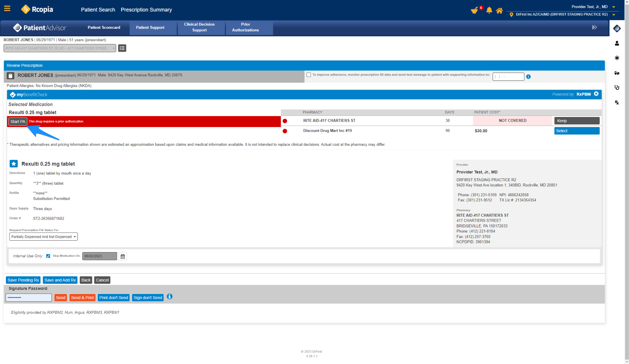Enable adherence monitoring text message checkbox
Image resolution: width=629 pixels, height=364 pixels.
pyautogui.click(x=309, y=75)
